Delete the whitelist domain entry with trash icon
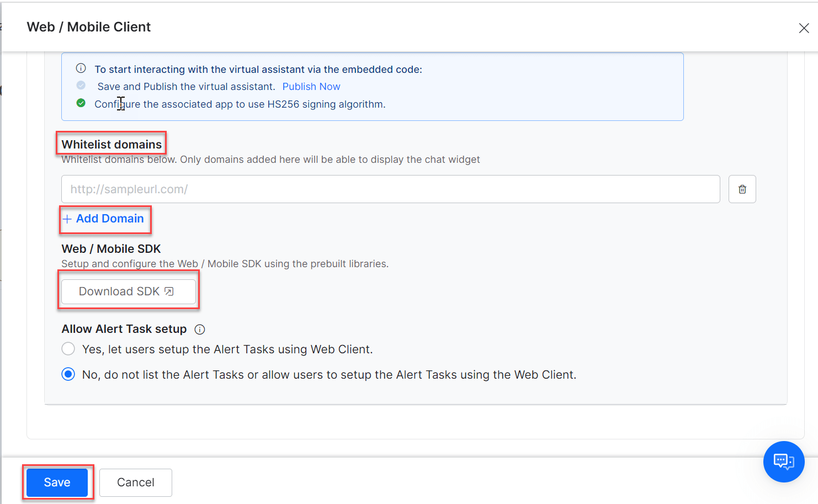818x504 pixels. click(742, 189)
